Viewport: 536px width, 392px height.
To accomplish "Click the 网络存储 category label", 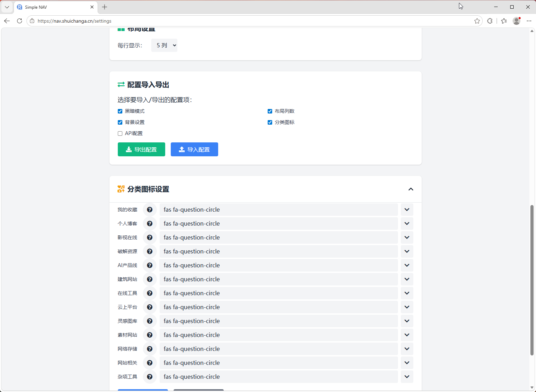I will pos(127,349).
